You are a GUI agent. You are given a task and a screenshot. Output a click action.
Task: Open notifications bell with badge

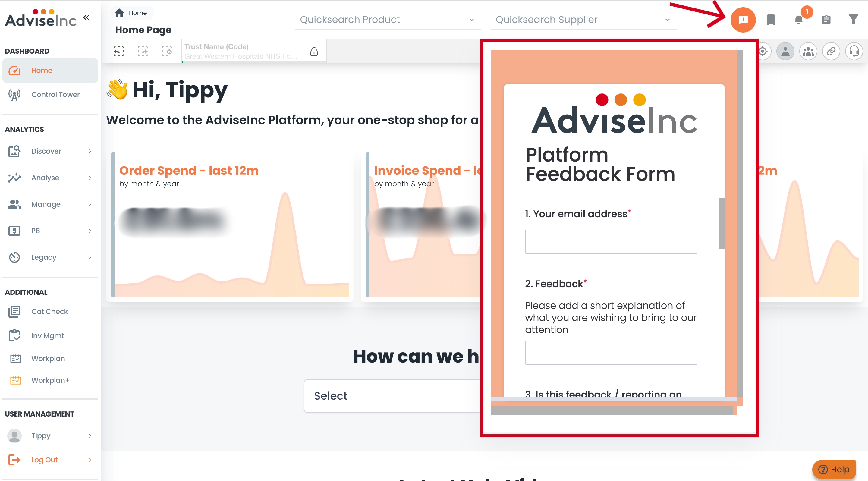[799, 20]
